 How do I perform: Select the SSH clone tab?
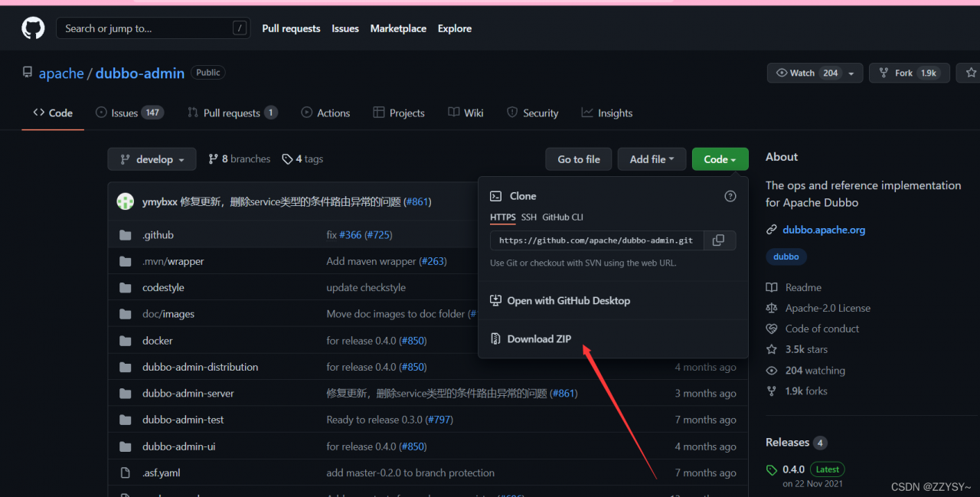(x=529, y=217)
